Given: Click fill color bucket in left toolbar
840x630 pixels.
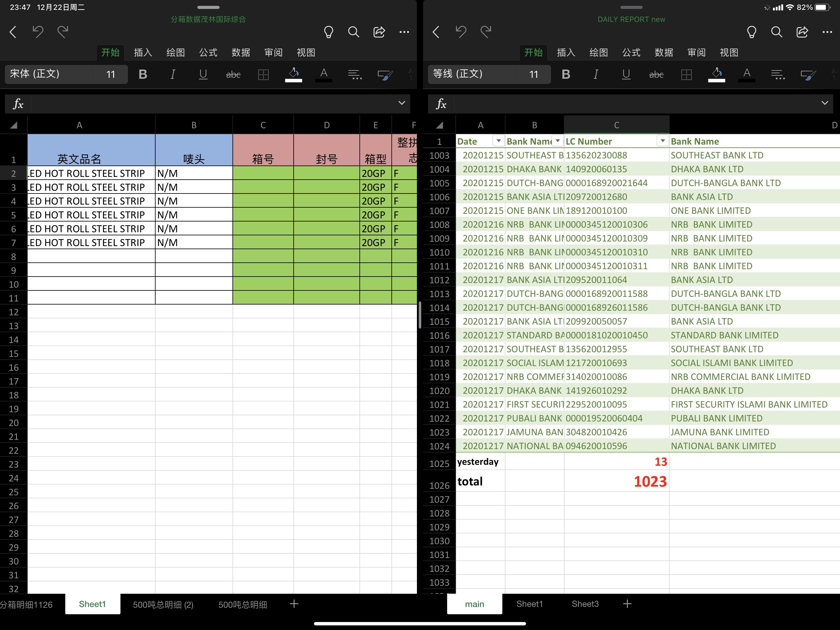Looking at the screenshot, I should click(294, 74).
